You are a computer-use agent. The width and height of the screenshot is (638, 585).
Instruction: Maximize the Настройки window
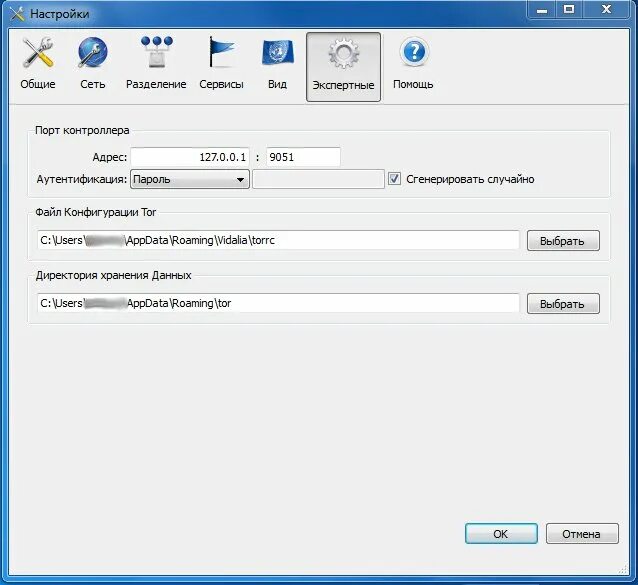pos(569,10)
